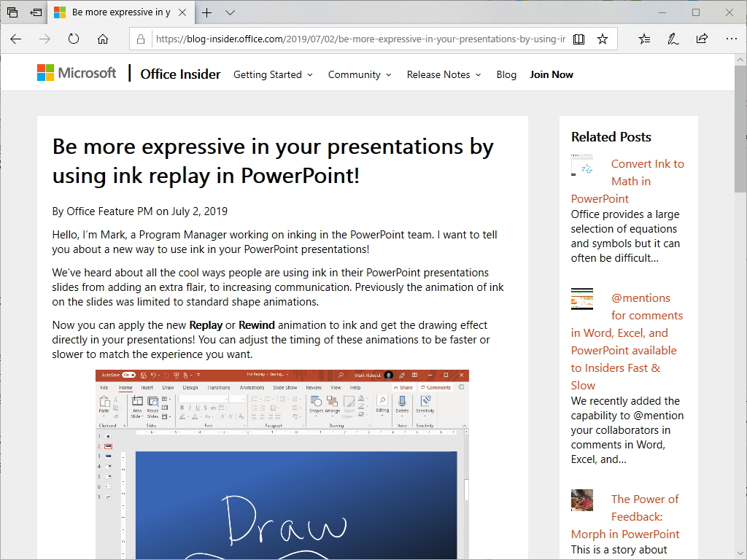
Task: Click the 'Related Posts' heading
Action: pyautogui.click(x=611, y=137)
